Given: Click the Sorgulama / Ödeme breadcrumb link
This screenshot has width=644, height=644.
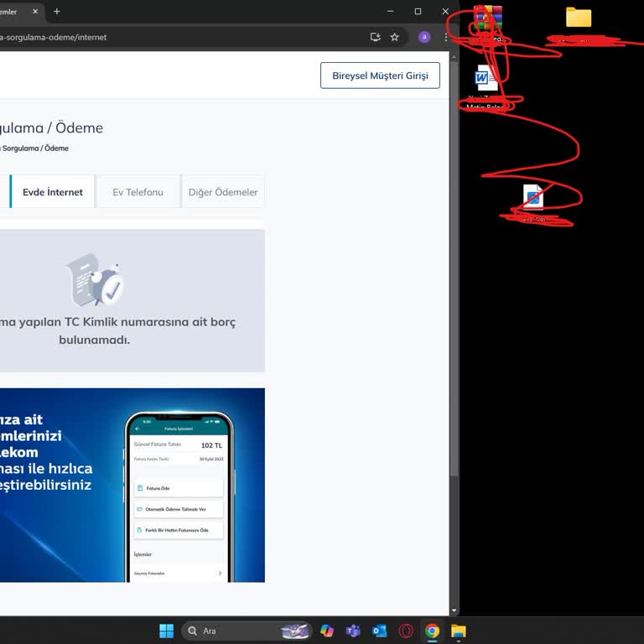Looking at the screenshot, I should click(x=36, y=148).
